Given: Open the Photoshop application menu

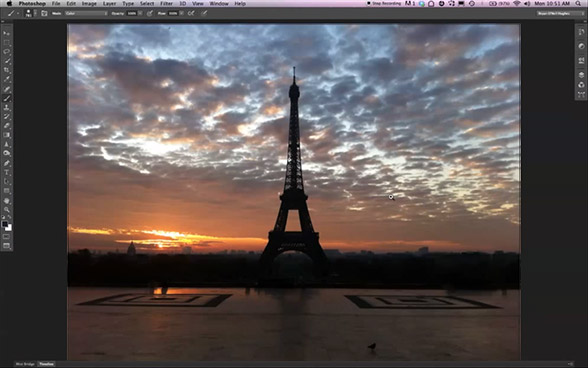Looking at the screenshot, I should click(32, 3).
